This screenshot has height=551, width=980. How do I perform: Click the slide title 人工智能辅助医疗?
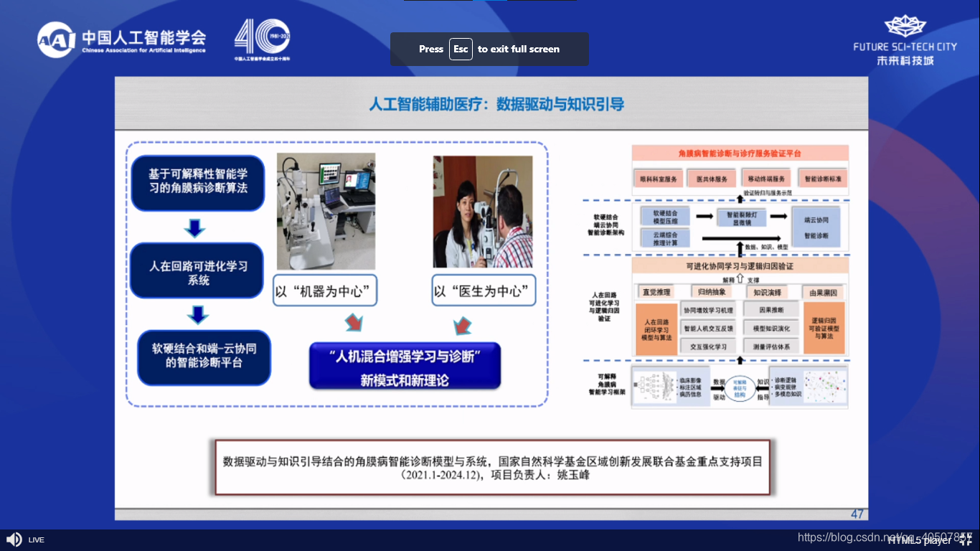(496, 104)
